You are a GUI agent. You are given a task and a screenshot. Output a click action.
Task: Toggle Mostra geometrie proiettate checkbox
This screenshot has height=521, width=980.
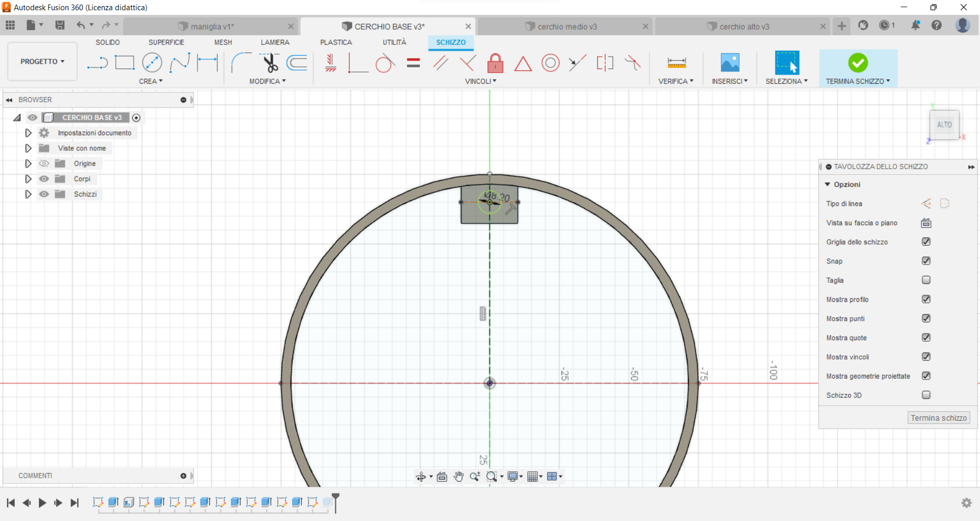pyautogui.click(x=926, y=376)
